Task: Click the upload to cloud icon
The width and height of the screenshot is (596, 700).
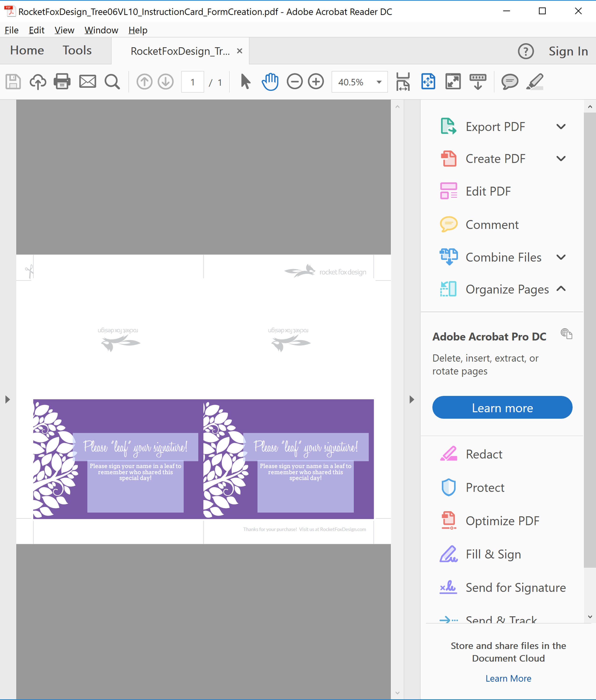Action: [38, 82]
